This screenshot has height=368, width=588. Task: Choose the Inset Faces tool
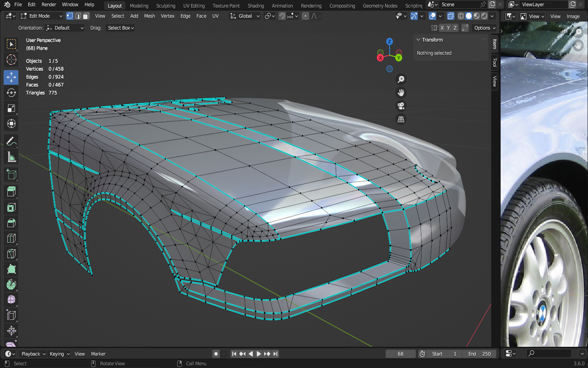(x=11, y=207)
